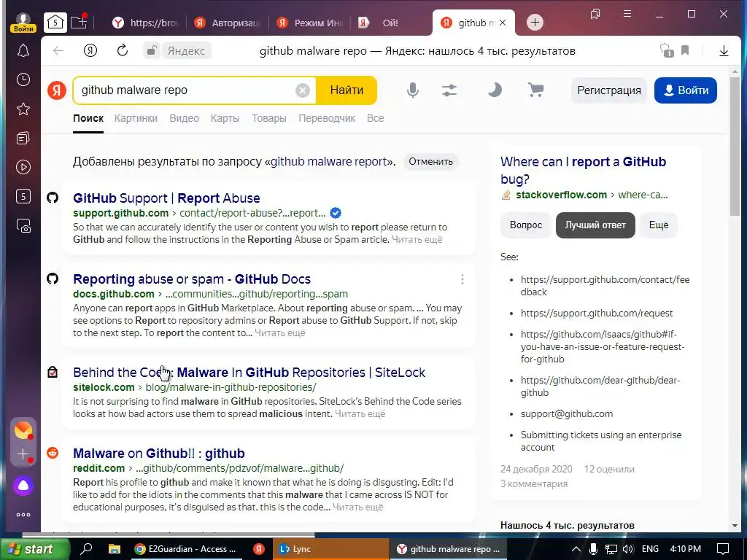
Task: Select the Картинки search category
Action: coord(136,118)
